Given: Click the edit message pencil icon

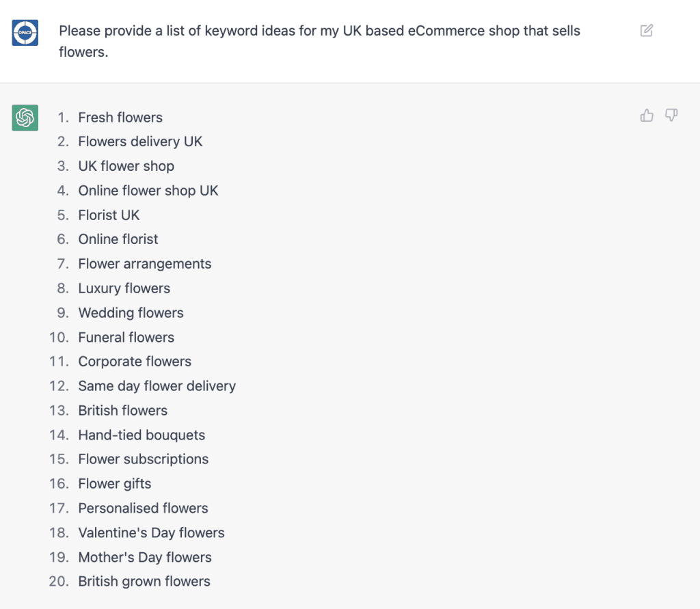Looking at the screenshot, I should click(646, 31).
